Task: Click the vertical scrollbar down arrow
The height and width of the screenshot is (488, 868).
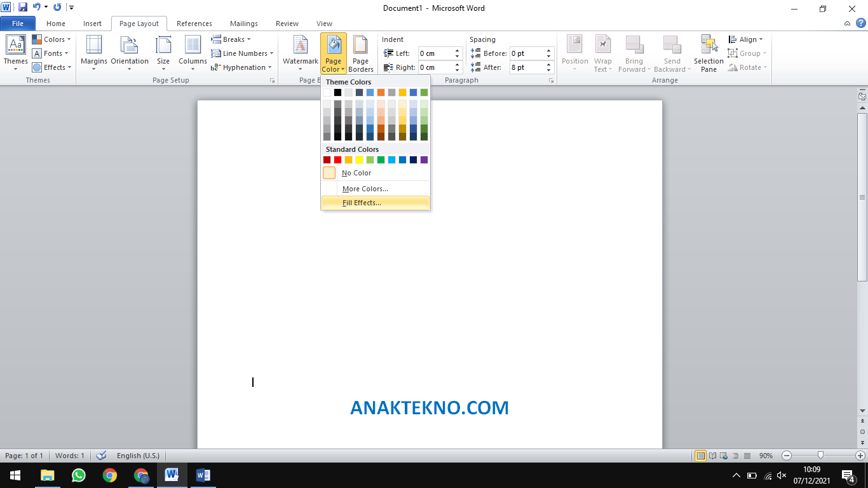Action: pos(862,410)
